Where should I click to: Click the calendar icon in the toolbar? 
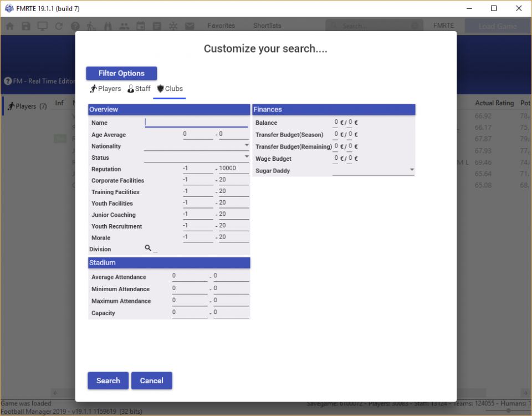[141, 26]
